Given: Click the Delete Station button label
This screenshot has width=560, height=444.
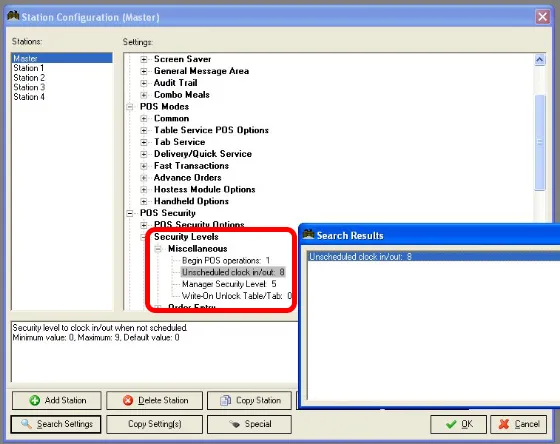Looking at the screenshot, I should [163, 400].
